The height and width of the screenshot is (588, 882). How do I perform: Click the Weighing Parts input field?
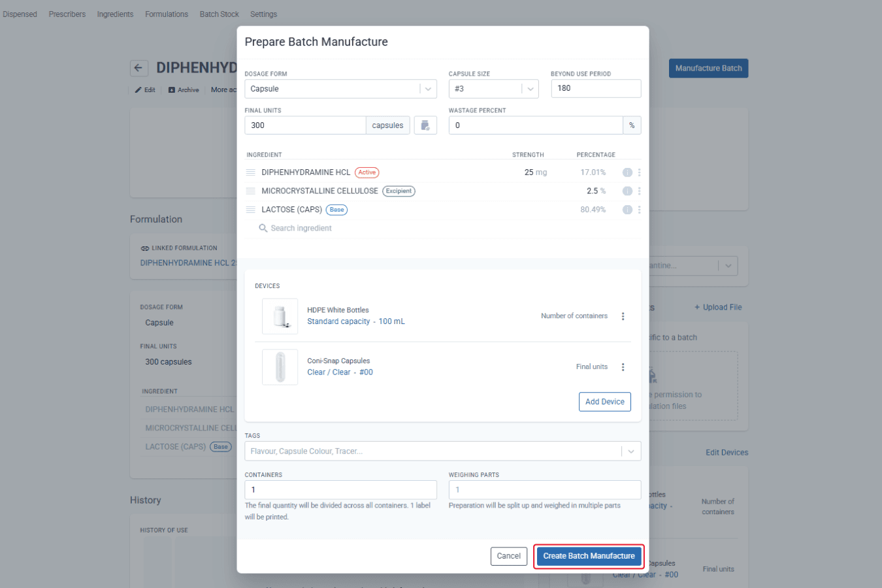coord(545,490)
